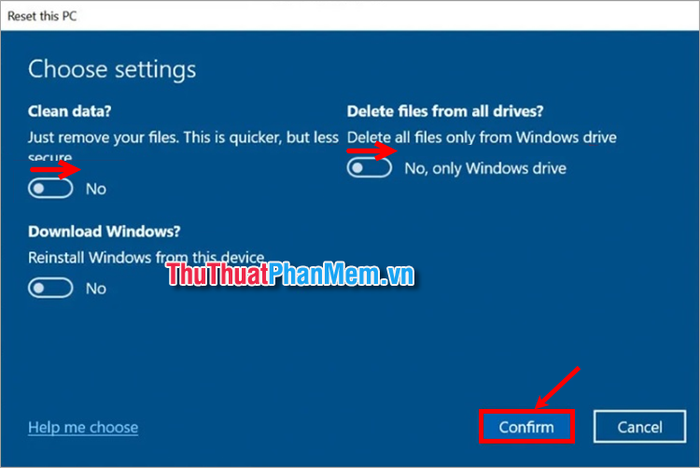Click the Delete files from all drives? heading
This screenshot has width=700, height=468.
pos(445,111)
